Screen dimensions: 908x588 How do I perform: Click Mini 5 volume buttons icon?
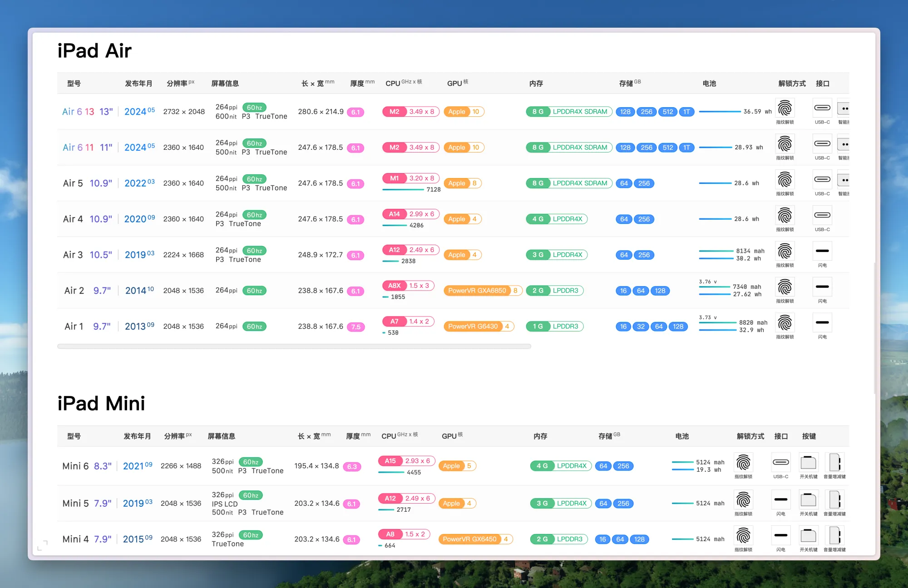point(834,500)
